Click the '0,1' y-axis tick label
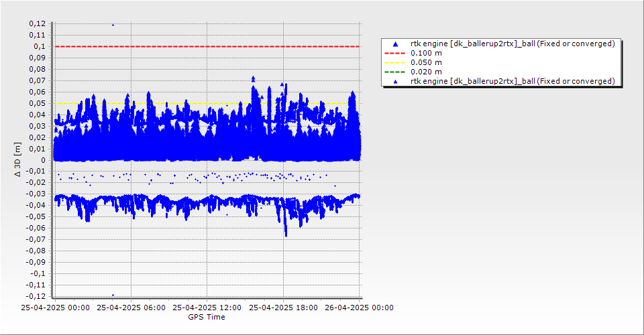The height and width of the screenshot is (335, 644). 40,47
